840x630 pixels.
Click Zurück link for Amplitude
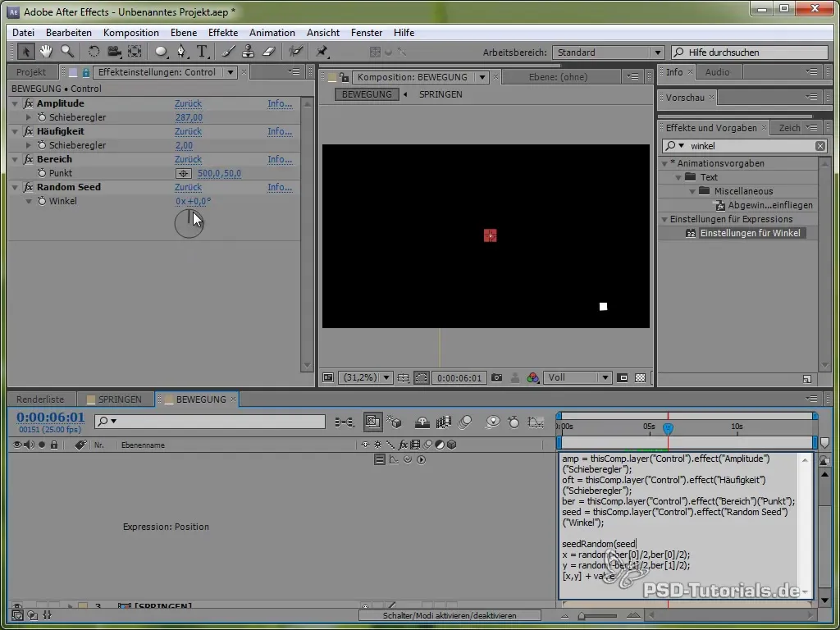[x=188, y=103]
